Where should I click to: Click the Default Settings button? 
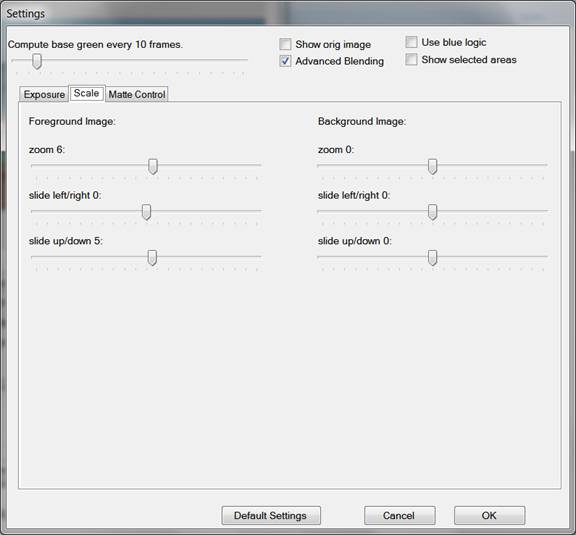[271, 516]
